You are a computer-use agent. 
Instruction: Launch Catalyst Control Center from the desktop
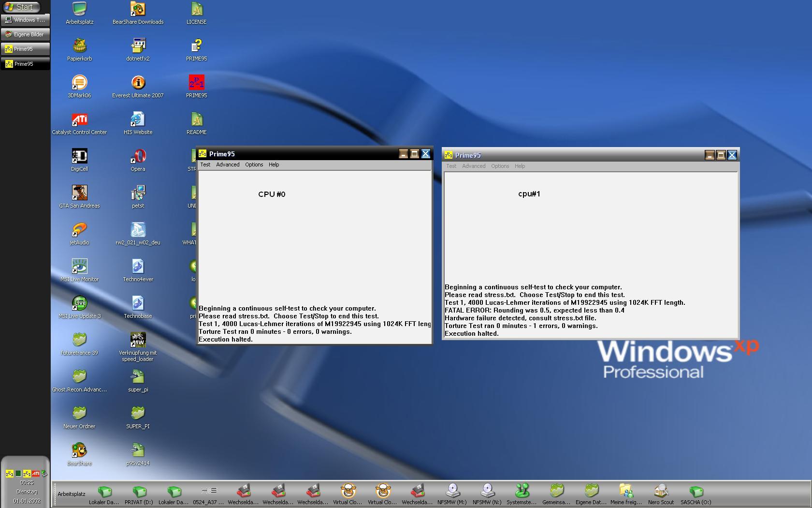pyautogui.click(x=79, y=123)
